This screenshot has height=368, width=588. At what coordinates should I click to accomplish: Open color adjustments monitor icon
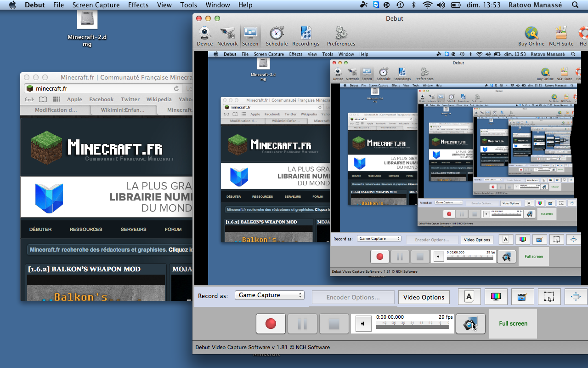[x=496, y=297]
